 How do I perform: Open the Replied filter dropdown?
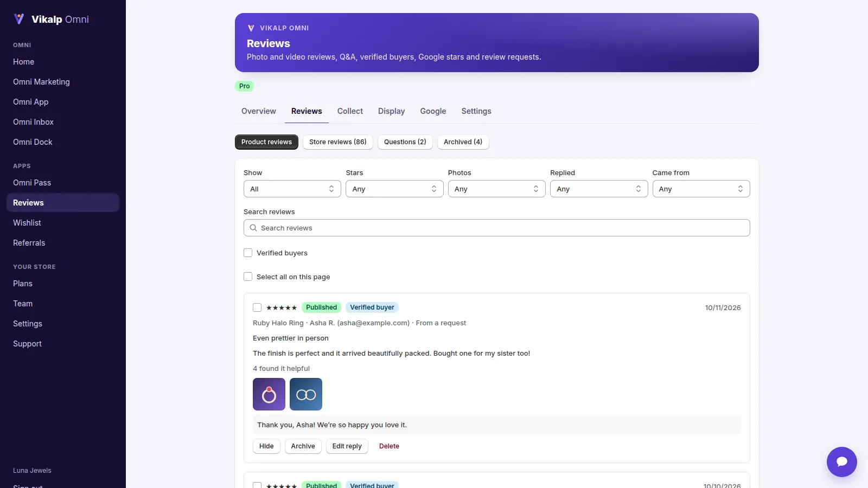pyautogui.click(x=599, y=189)
